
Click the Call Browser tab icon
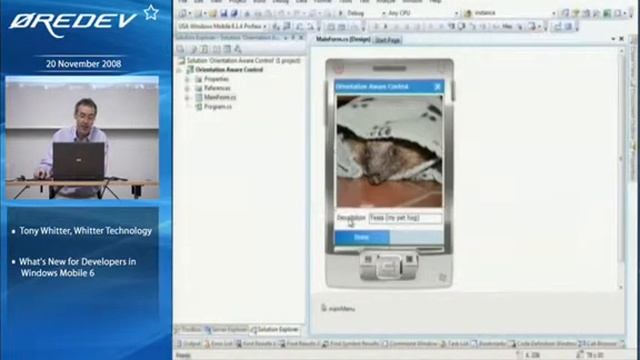pyautogui.click(x=582, y=344)
